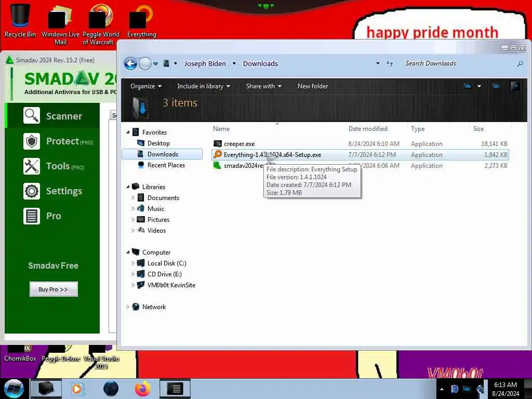
Task: Select Downloads in Favorites
Action: 162,154
